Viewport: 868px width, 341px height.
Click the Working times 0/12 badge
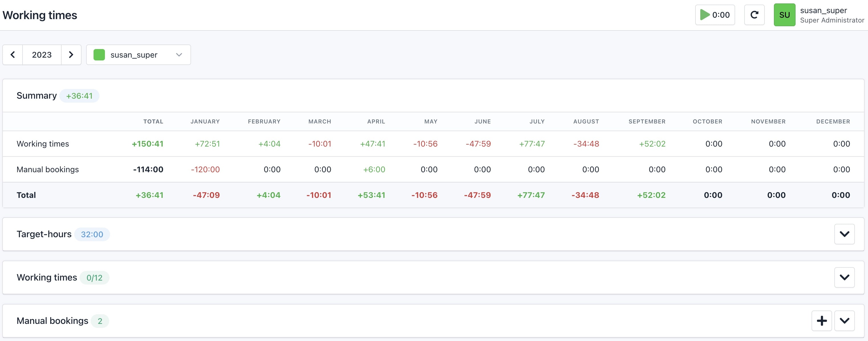point(94,278)
